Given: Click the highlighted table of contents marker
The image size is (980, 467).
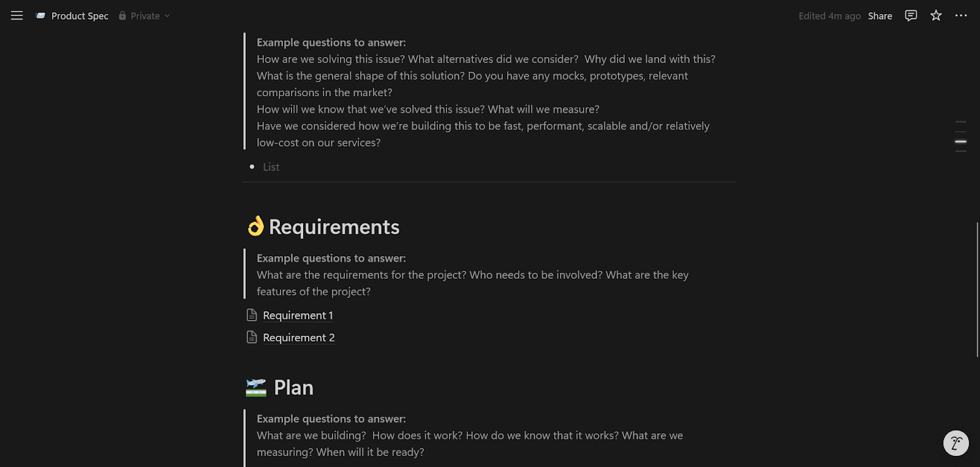Looking at the screenshot, I should click(960, 142).
